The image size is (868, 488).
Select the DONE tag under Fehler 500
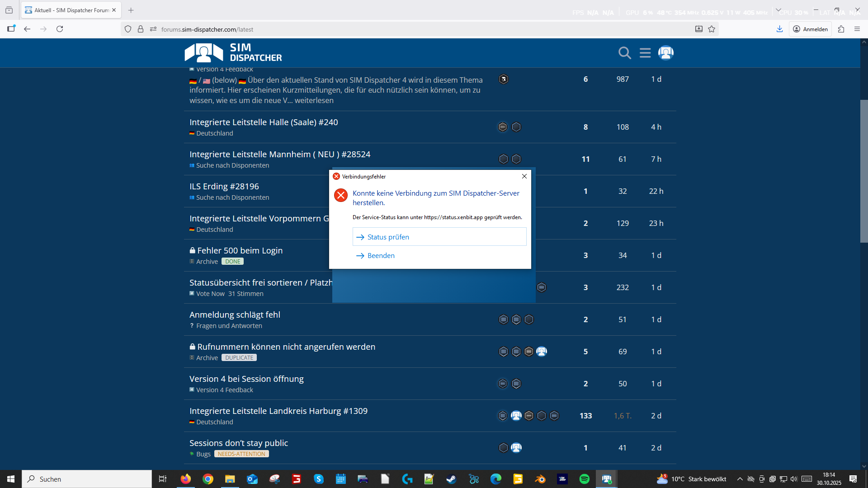[x=233, y=262]
